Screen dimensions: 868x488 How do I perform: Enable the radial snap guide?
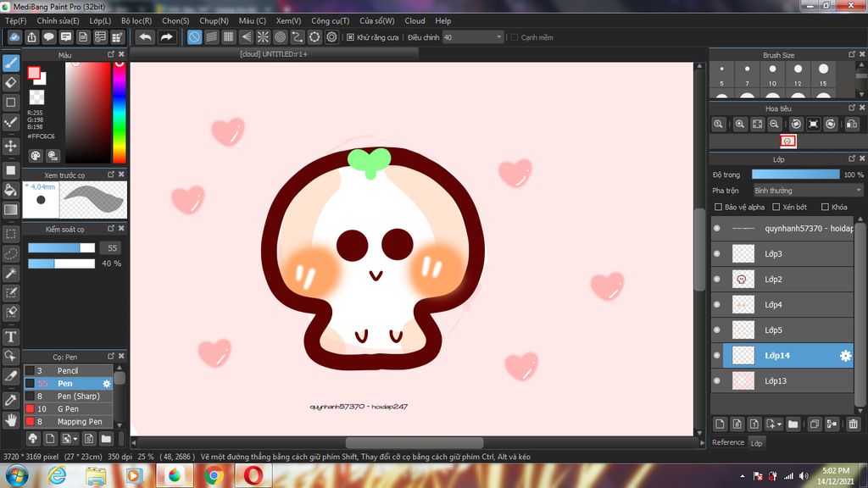click(x=263, y=37)
